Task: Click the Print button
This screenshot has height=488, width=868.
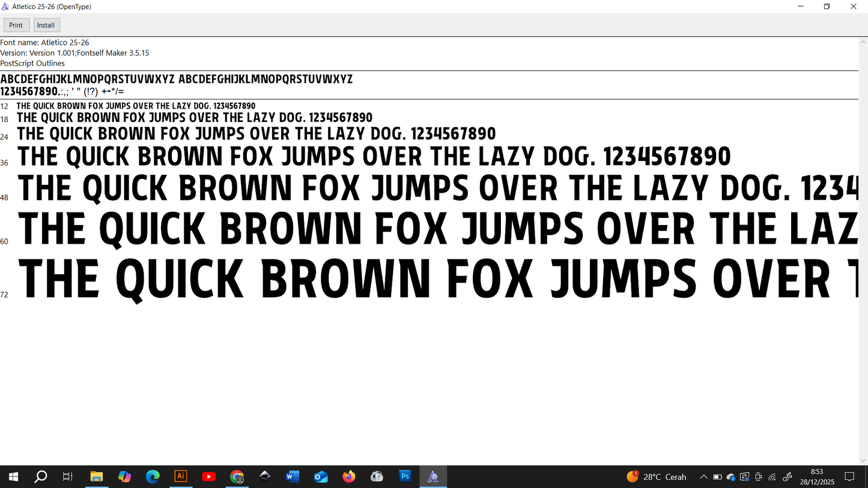Action: [16, 25]
